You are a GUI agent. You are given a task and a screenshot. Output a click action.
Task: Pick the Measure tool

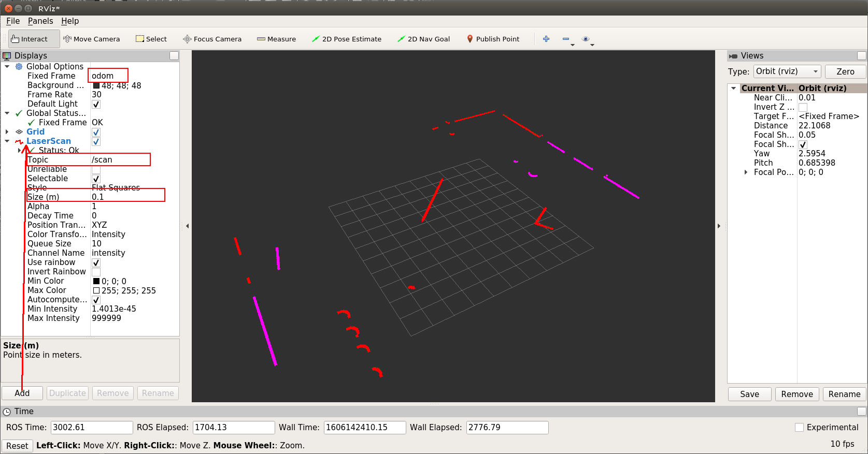tap(277, 39)
